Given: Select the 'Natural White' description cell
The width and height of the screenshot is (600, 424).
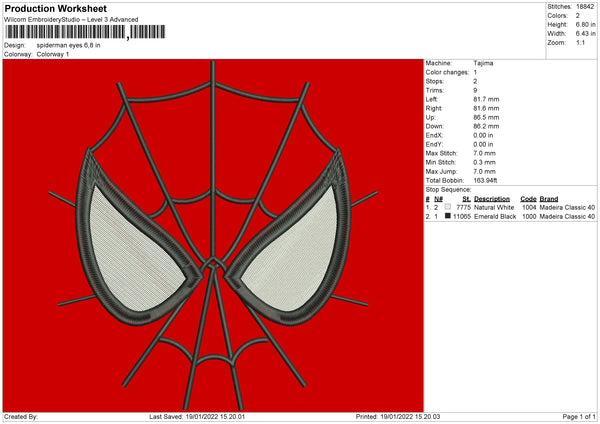Looking at the screenshot, I should click(494, 207).
